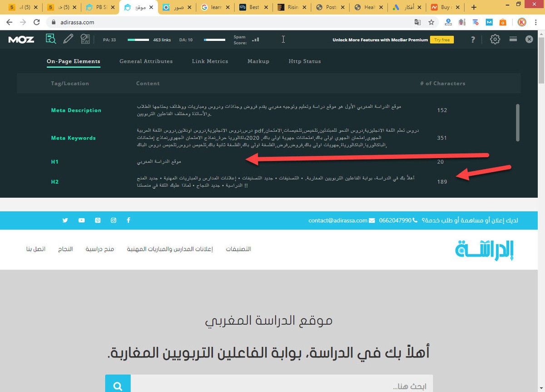The image size is (545, 392).
Task: Open MozBar settings gear
Action: tap(495, 40)
